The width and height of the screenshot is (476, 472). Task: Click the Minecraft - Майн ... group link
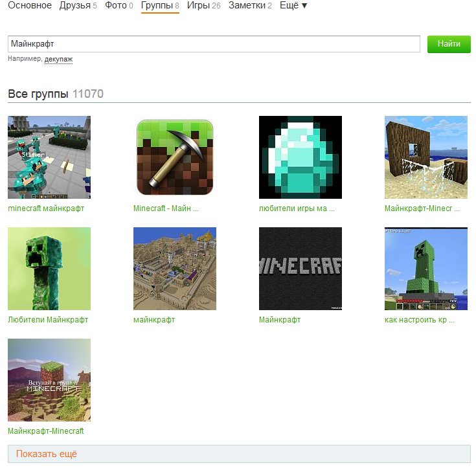166,208
